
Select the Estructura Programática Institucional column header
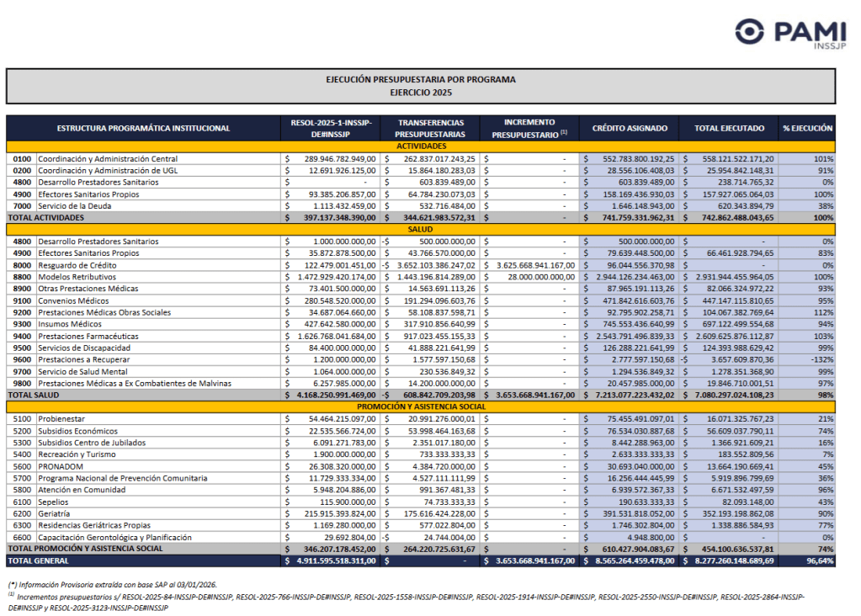pyautogui.click(x=143, y=129)
